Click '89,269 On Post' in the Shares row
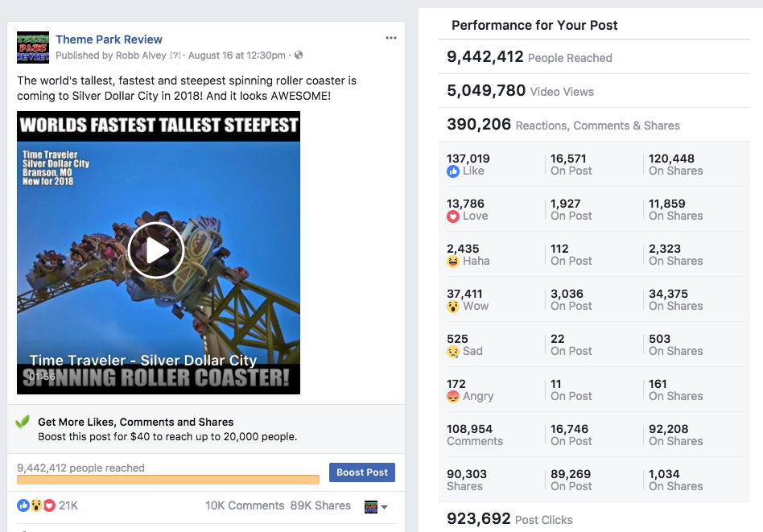This screenshot has height=532, width=763. tap(571, 480)
